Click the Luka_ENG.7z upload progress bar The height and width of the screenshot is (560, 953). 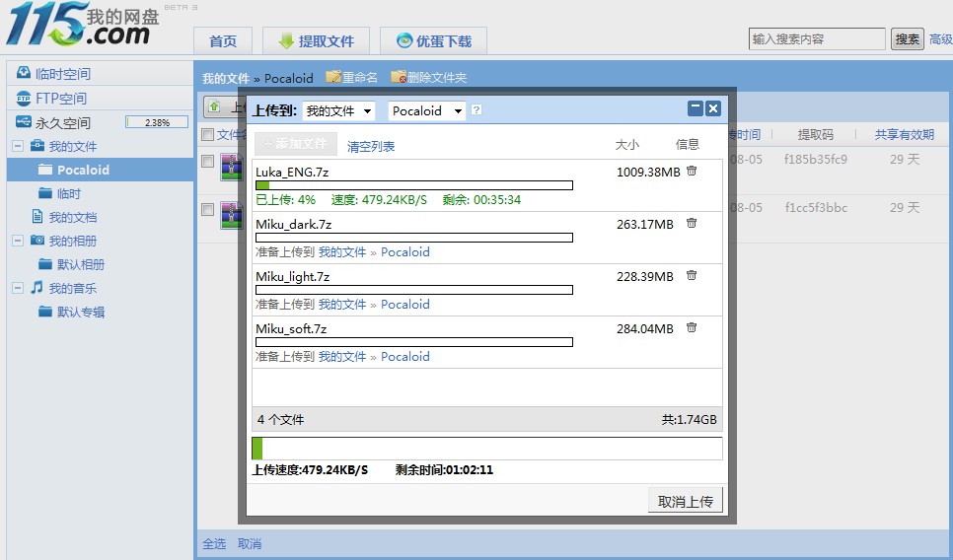pyautogui.click(x=414, y=185)
